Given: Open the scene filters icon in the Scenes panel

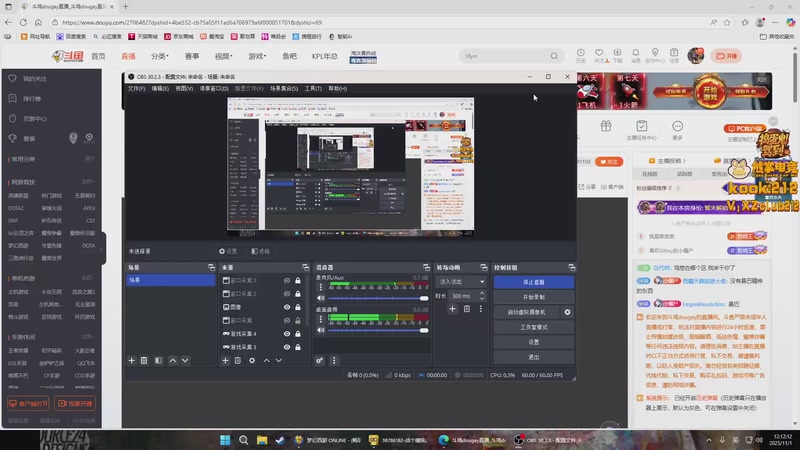Looking at the screenshot, I should click(158, 360).
